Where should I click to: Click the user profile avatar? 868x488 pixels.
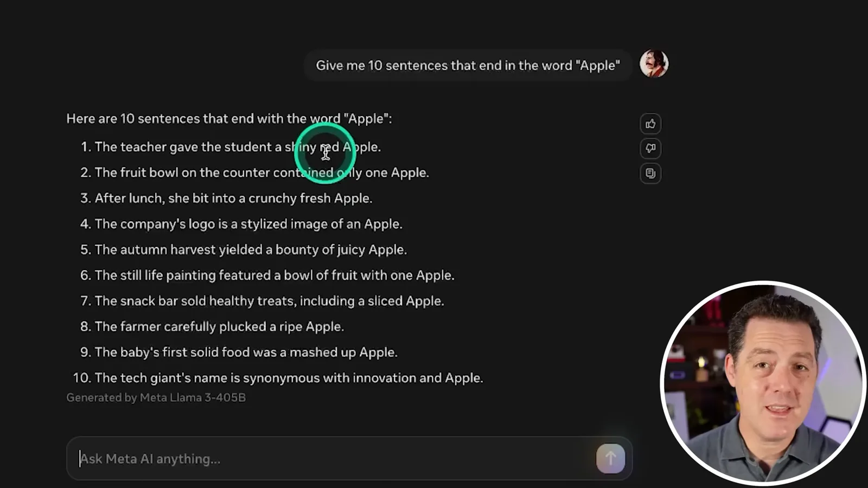(654, 63)
